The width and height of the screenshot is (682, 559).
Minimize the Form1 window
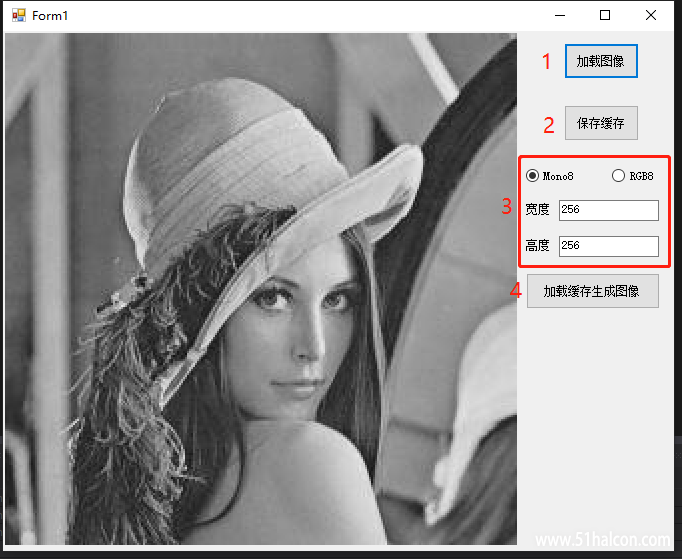click(x=560, y=15)
